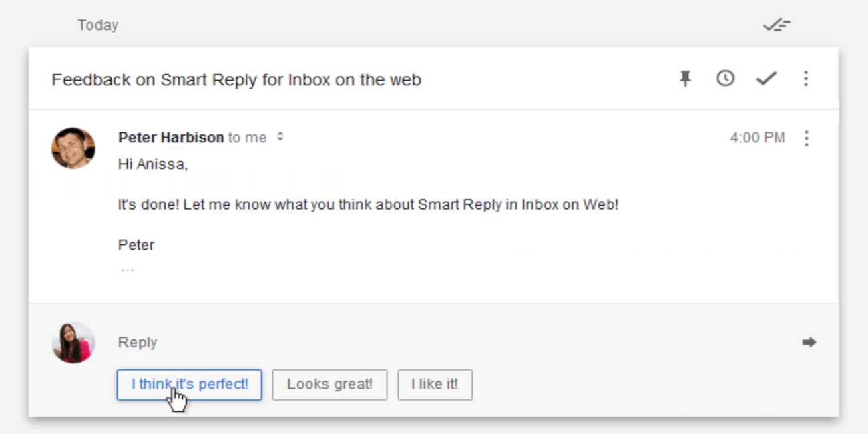Select the 'I think it's perfect!' smart reply
Screen dimensions: 868x434
(188, 385)
